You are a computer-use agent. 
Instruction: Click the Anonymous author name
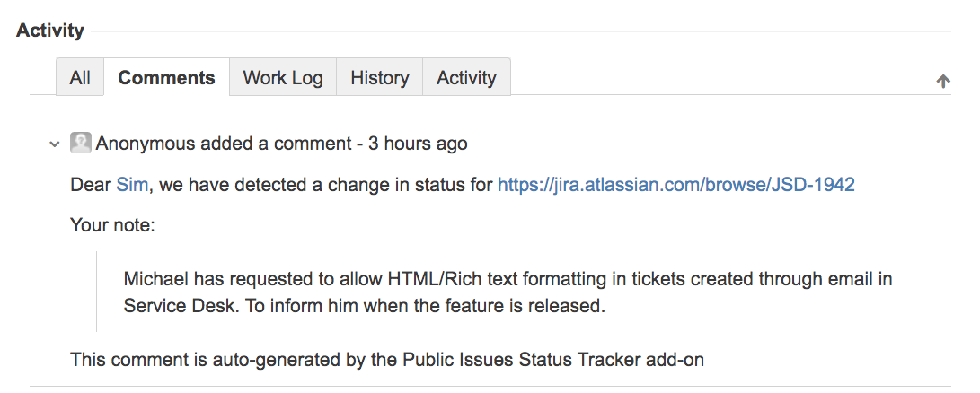coord(146,144)
